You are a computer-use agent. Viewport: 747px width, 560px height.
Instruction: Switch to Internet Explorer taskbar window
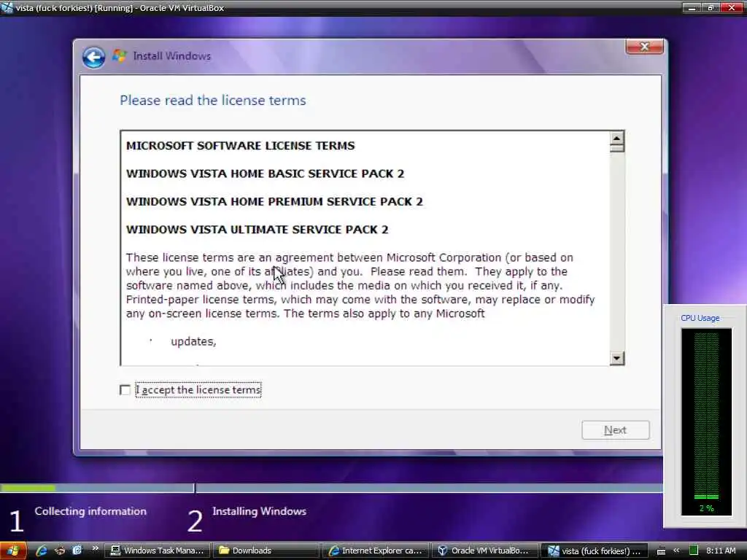(x=376, y=551)
